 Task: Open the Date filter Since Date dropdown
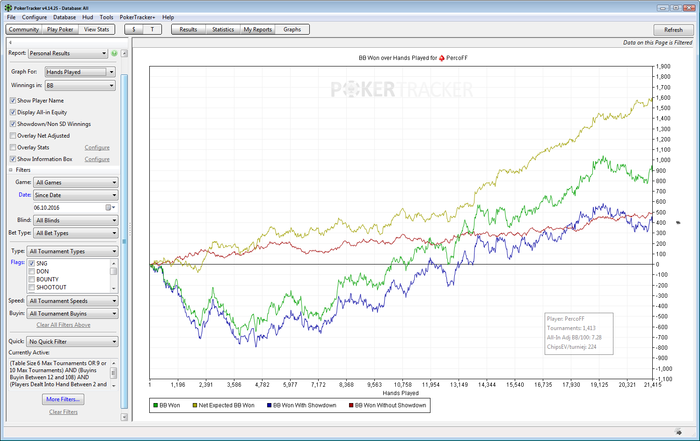tap(75, 195)
